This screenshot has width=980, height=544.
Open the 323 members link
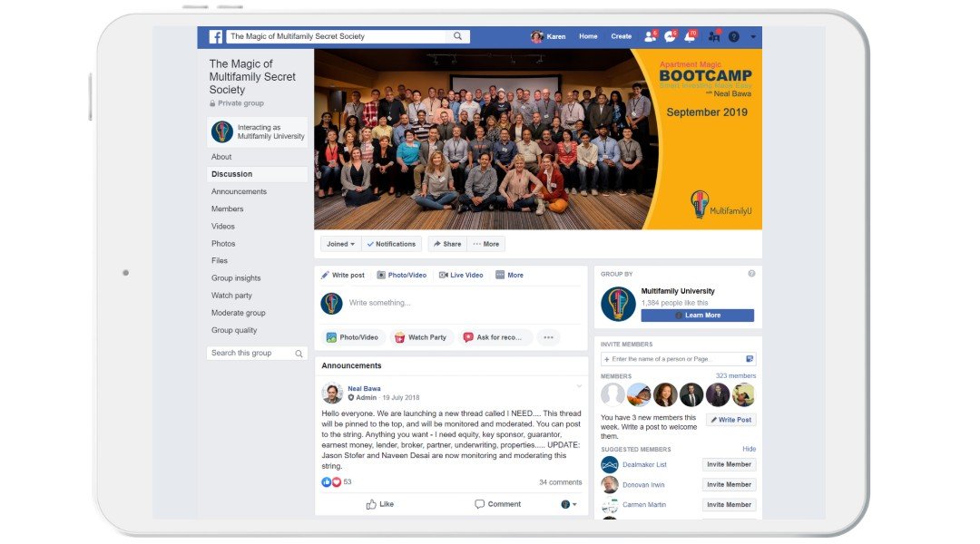[736, 376]
